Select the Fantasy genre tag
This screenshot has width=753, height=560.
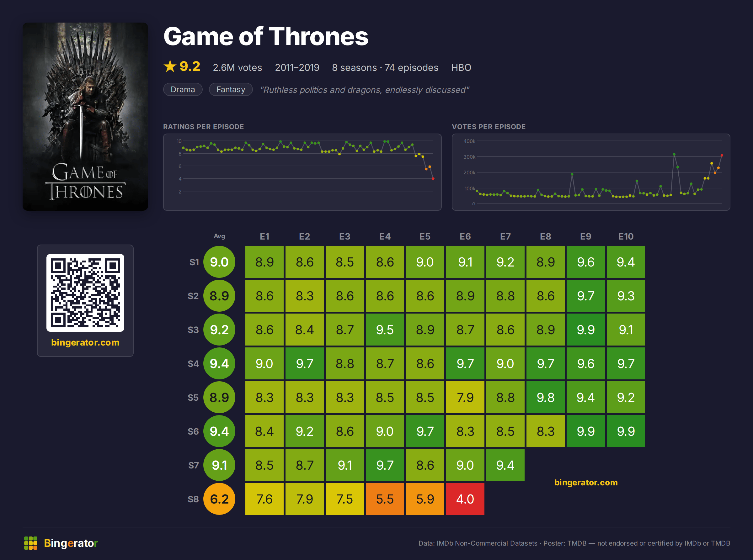pos(231,89)
